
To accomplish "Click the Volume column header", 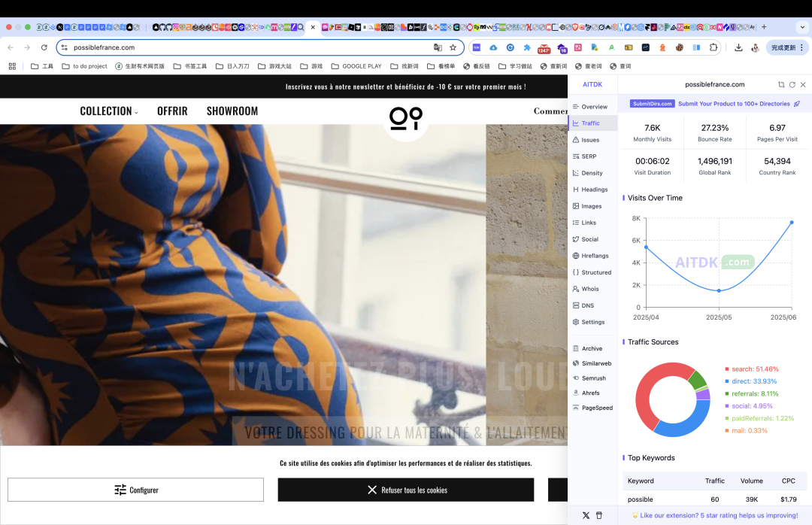I will point(751,481).
